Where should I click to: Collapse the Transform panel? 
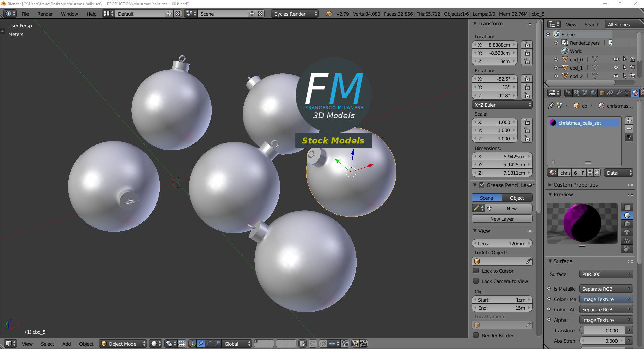[475, 24]
